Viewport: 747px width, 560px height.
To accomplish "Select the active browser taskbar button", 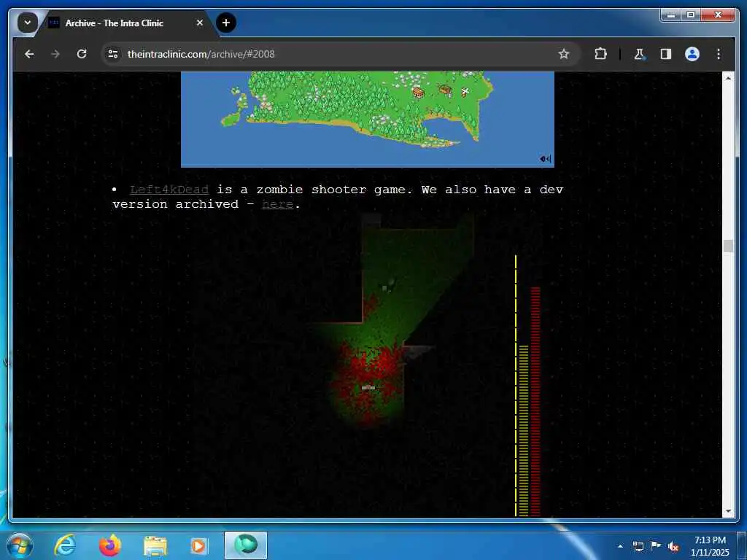I will click(x=246, y=545).
